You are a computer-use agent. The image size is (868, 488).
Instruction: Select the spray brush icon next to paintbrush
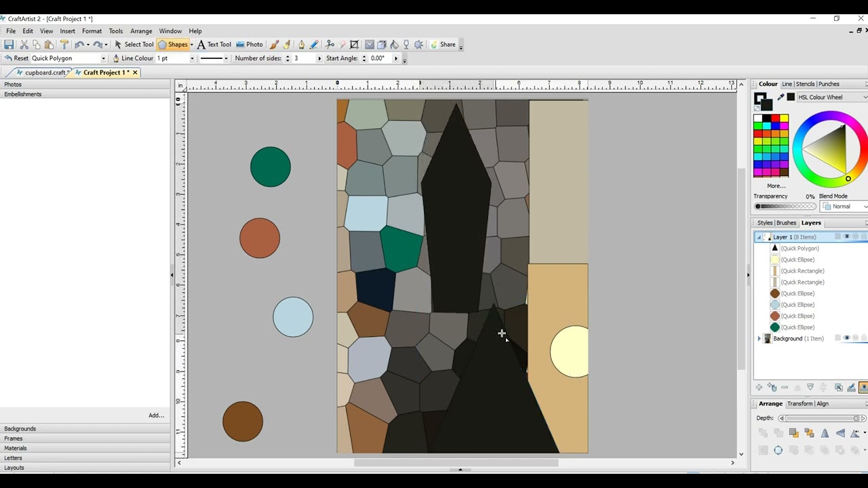pos(287,45)
